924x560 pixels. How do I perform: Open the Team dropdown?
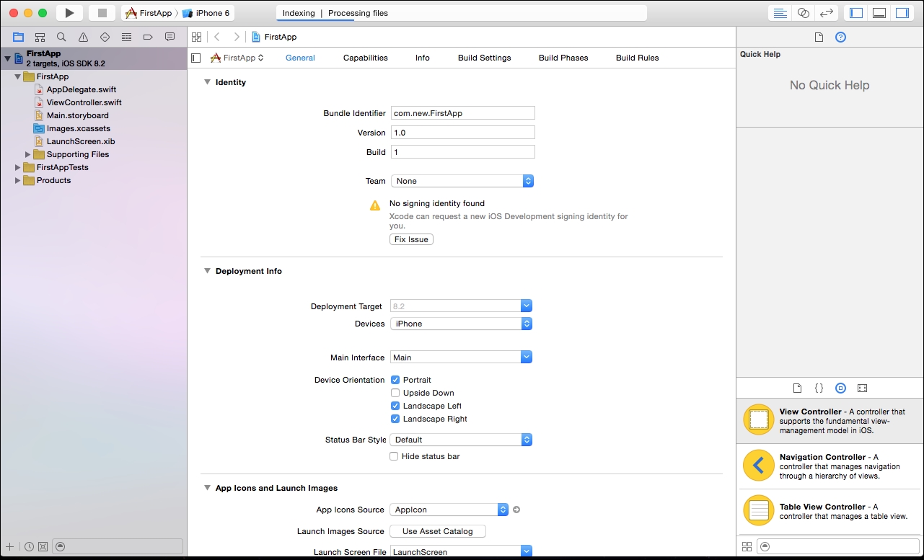point(462,181)
